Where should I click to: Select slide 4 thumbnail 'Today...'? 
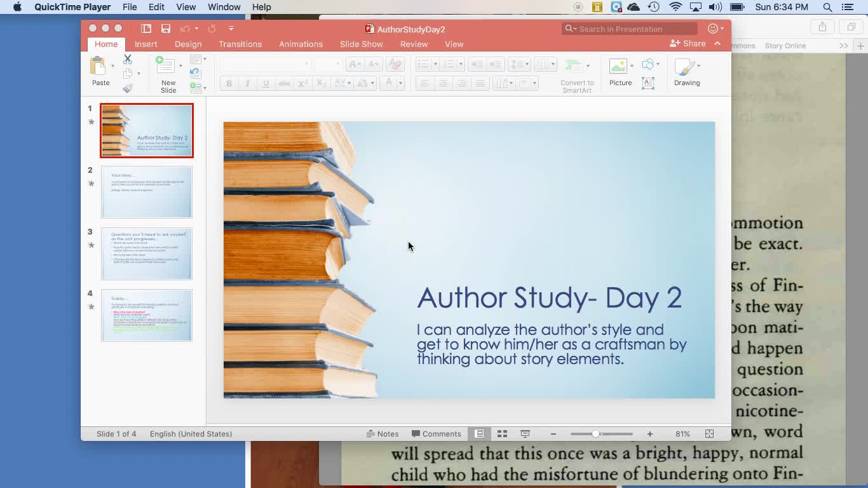[x=147, y=315]
